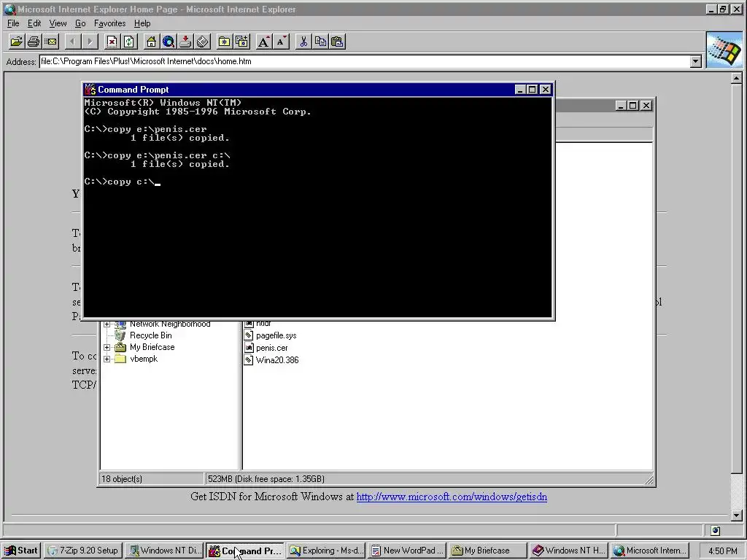The height and width of the screenshot is (560, 747).
Task: Decrease font size with small A icon
Action: coord(281,42)
